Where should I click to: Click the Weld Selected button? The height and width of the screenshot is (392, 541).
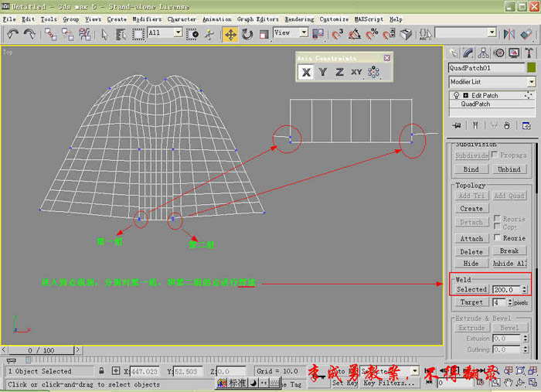tap(471, 289)
